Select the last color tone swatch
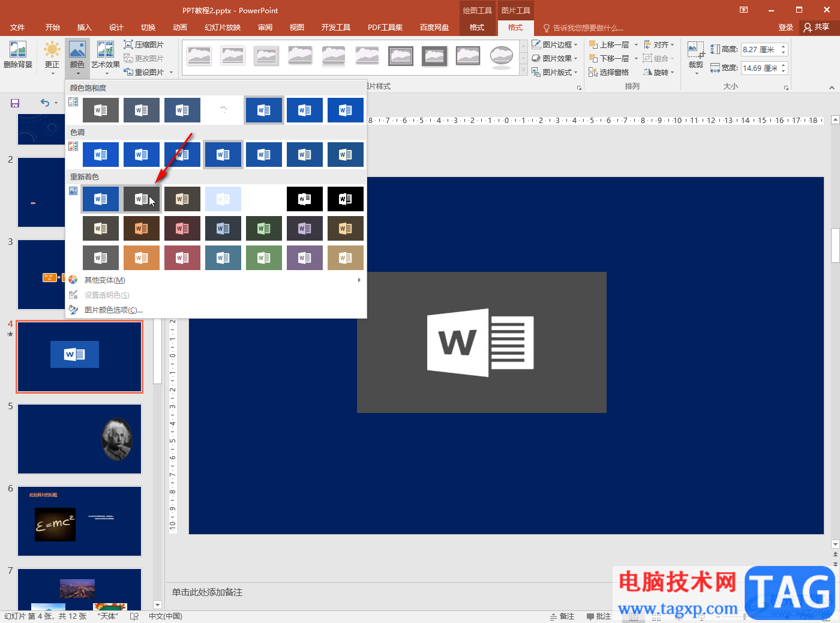The width and height of the screenshot is (840, 623). (346, 155)
